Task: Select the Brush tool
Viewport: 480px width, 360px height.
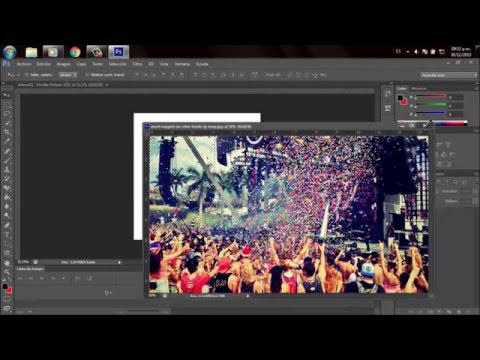Action: click(7, 160)
